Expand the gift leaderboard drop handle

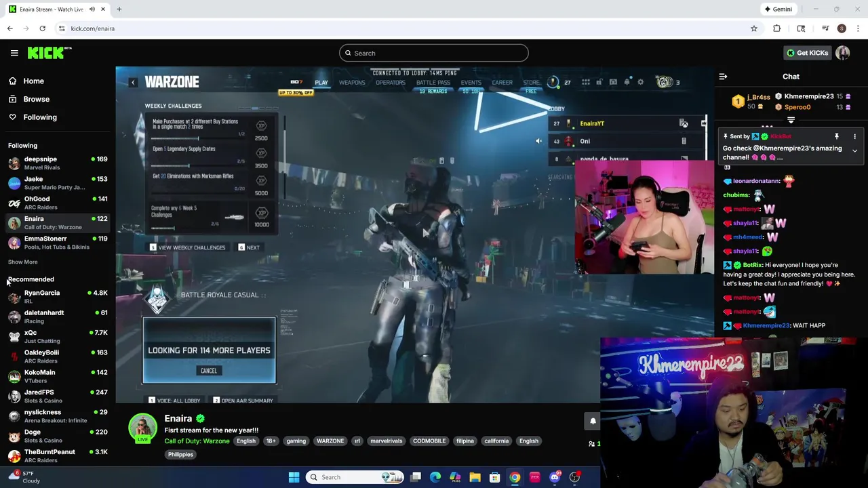[791, 120]
